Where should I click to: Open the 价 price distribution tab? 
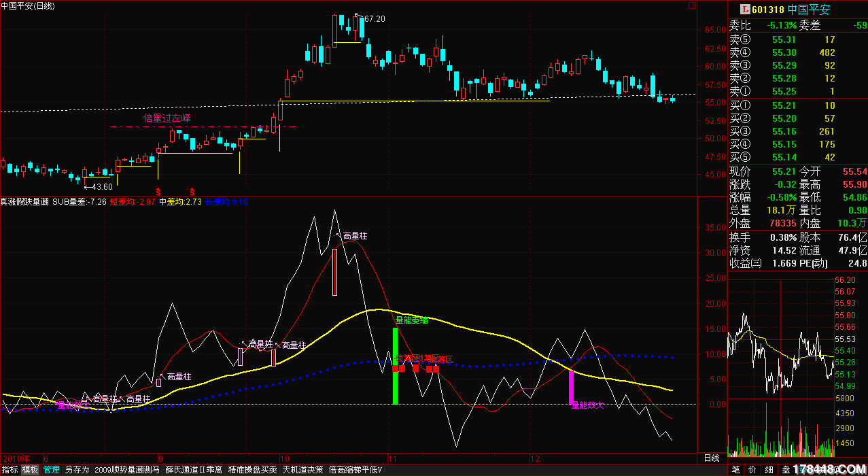tap(752, 469)
